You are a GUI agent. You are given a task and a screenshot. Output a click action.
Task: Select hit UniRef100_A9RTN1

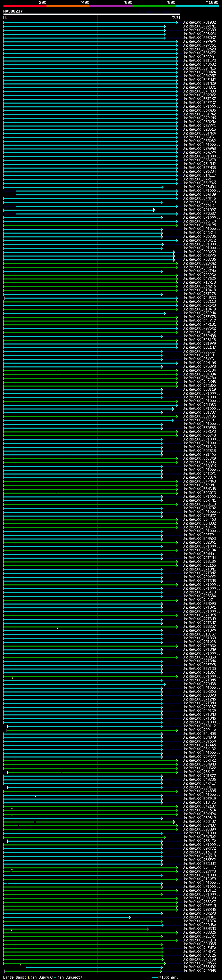199,26
